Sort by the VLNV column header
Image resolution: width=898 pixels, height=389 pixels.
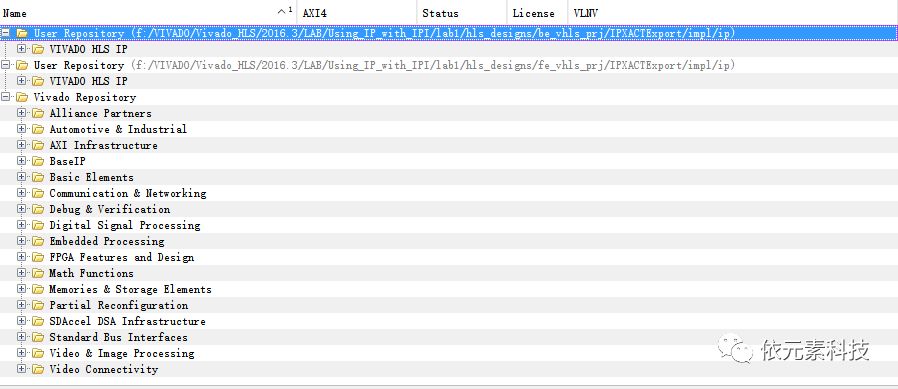coord(732,13)
